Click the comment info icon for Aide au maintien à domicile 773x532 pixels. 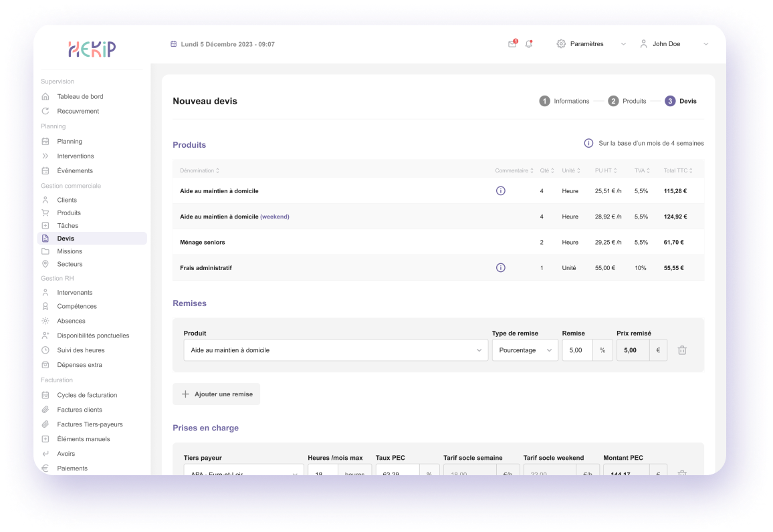tap(500, 191)
